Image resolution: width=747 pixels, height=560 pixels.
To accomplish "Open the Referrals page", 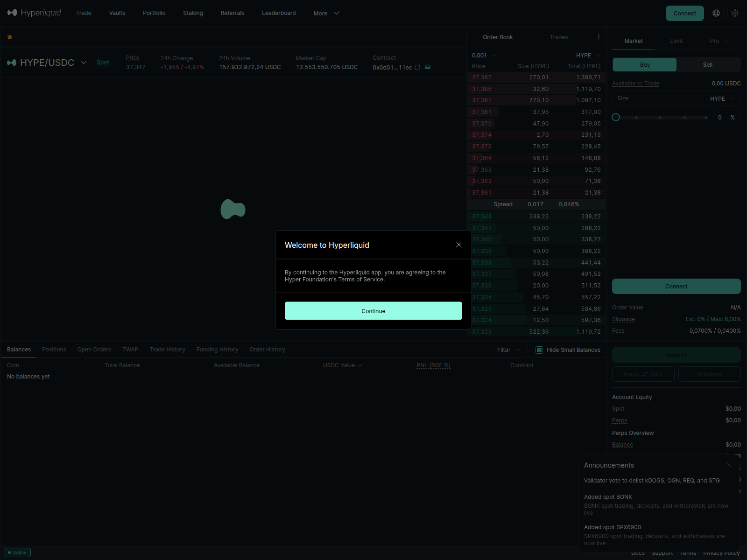I will tap(233, 13).
